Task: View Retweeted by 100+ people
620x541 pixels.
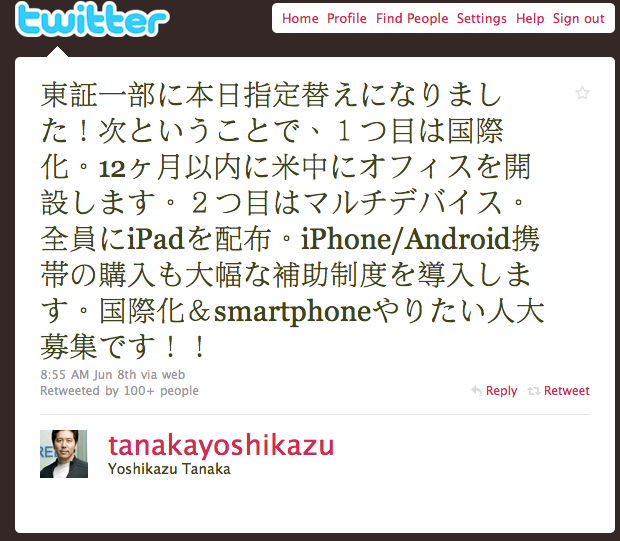Action: (x=119, y=391)
